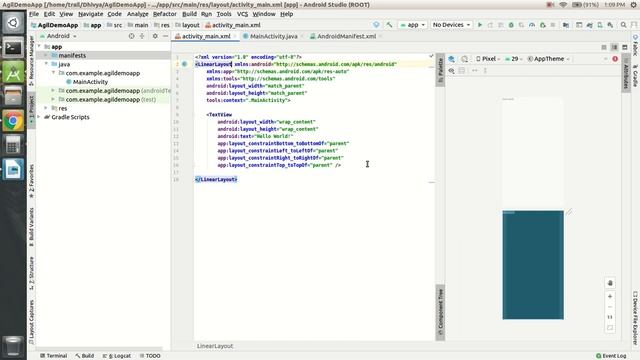Click the Run app green play icon
Image resolution: width=640 pixels, height=360 pixels.
[x=480, y=25]
